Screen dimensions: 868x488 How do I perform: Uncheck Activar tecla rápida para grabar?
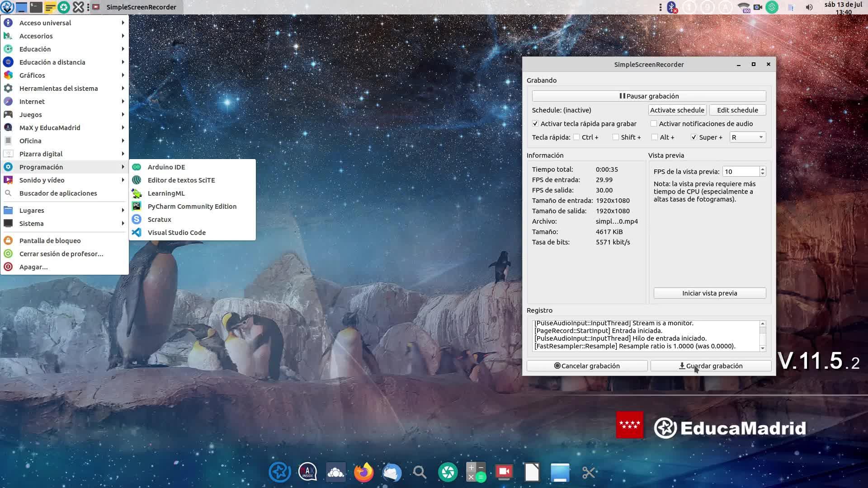coord(535,123)
